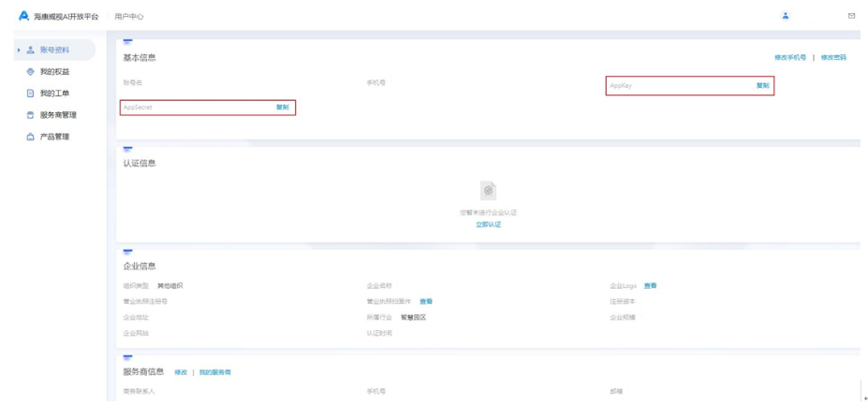View the 营业执照扫描件 via 查看 link
The image size is (868, 405).
click(x=426, y=302)
